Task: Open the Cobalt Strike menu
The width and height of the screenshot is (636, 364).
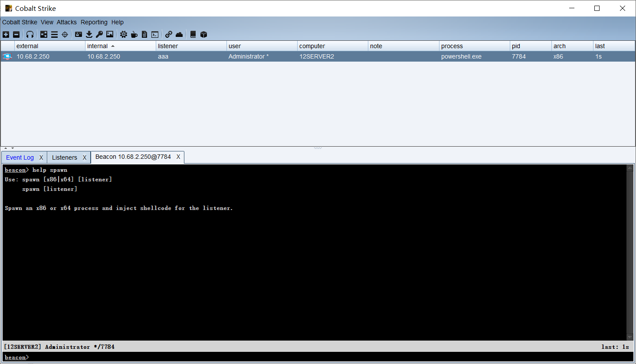Action: point(20,22)
